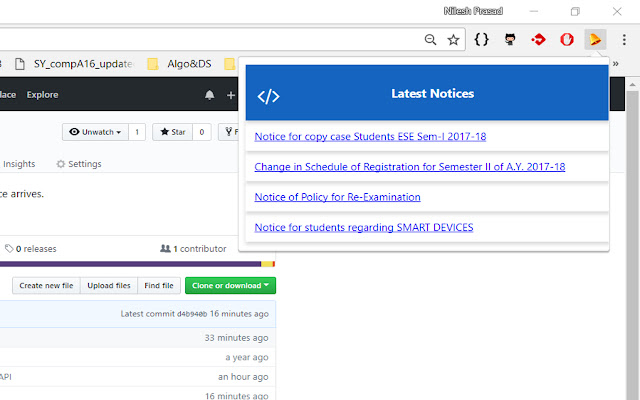
Task: Open the SY_compA16_update bookmark
Action: pyautogui.click(x=74, y=64)
